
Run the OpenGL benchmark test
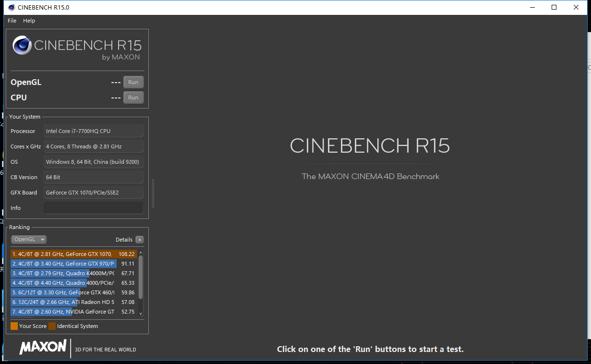[133, 82]
